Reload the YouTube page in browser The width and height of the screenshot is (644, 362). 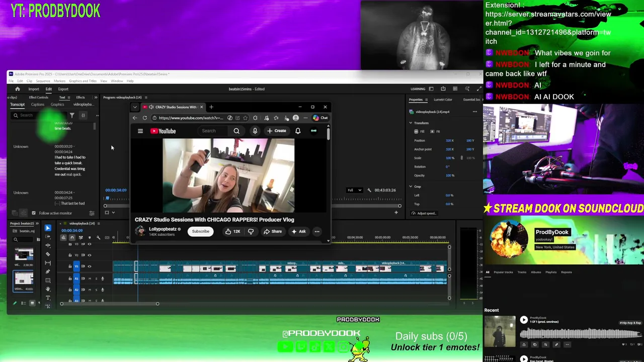tap(145, 118)
